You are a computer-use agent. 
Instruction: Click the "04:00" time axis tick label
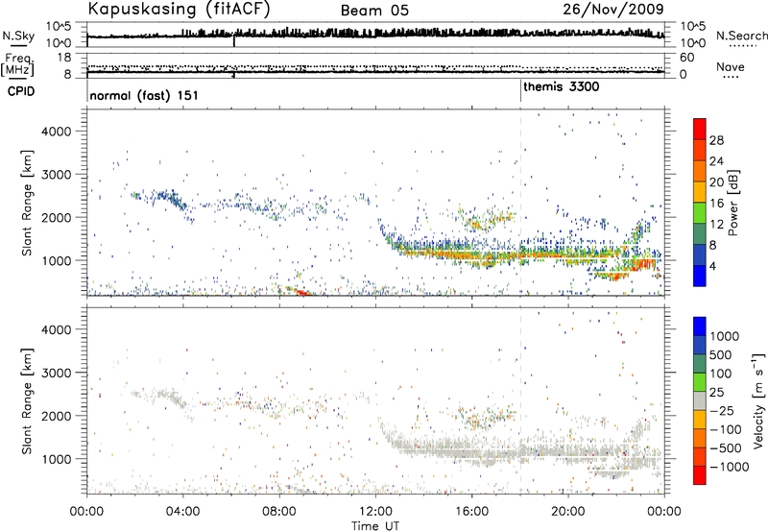[x=183, y=511]
